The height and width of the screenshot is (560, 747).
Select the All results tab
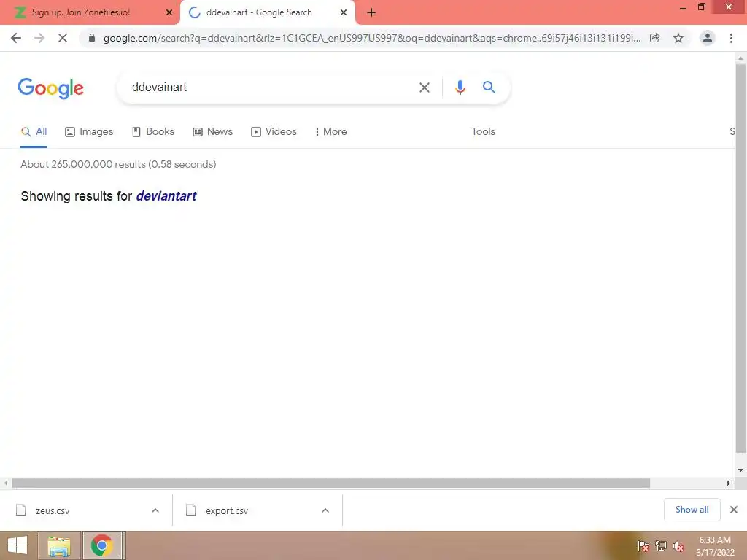point(34,132)
